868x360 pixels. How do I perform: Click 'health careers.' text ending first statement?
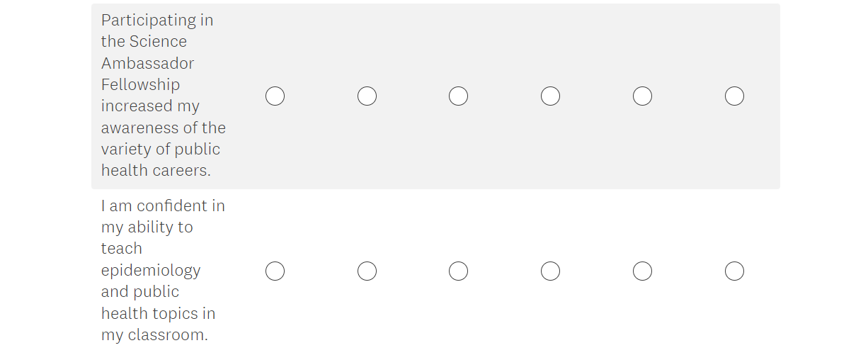[156, 170]
